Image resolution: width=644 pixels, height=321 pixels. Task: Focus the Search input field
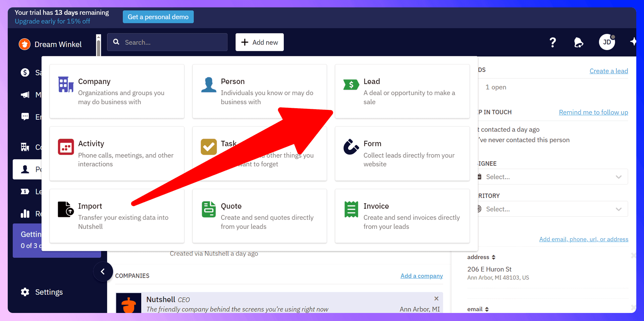(x=167, y=42)
